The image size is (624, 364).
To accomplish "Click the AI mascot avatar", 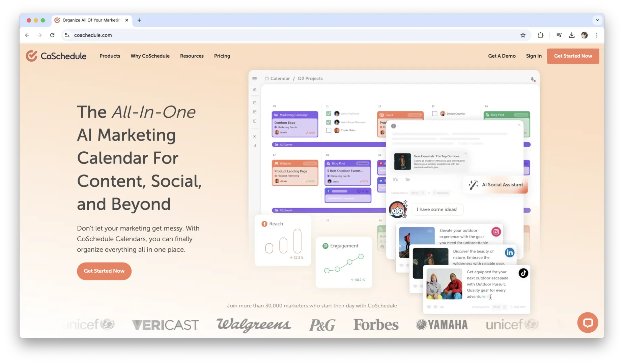I will tap(398, 209).
